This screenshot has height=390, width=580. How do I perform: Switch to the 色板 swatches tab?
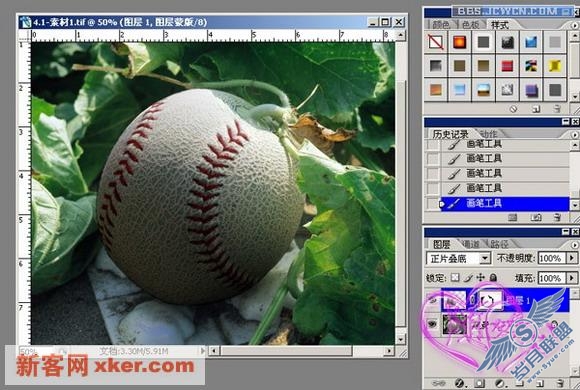tap(471, 25)
